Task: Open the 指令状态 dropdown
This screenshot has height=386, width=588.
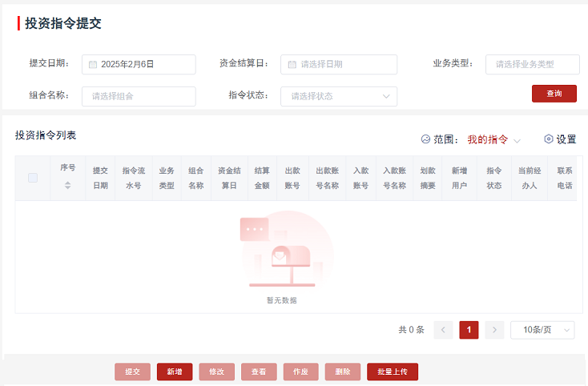Action: click(x=339, y=96)
